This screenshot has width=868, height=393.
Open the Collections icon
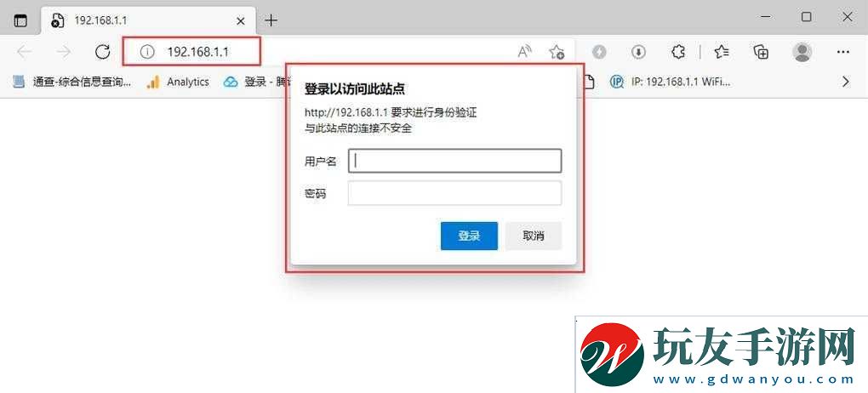point(762,52)
